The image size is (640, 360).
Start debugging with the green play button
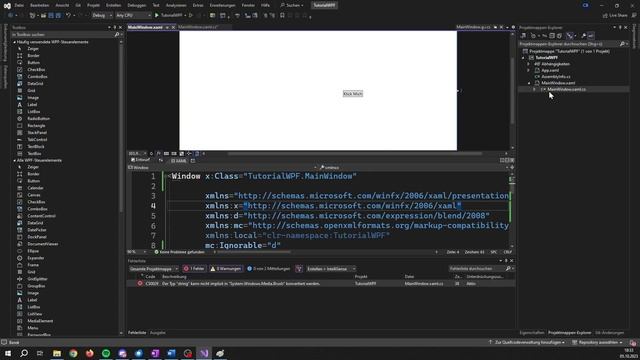pos(157,16)
